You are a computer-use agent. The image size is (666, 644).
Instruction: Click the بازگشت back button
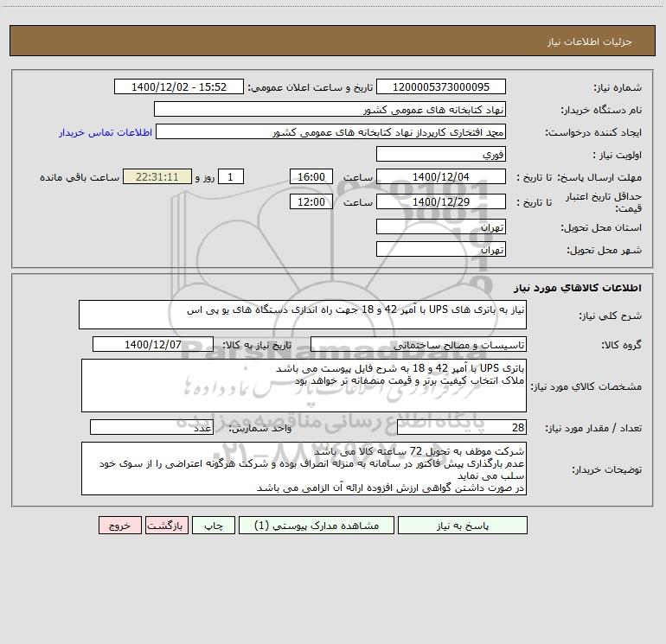click(166, 526)
